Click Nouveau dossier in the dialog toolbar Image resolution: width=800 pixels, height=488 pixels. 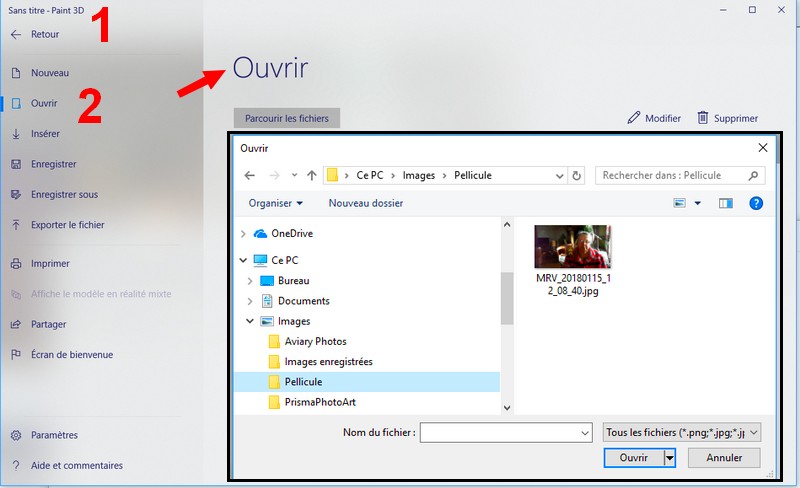click(x=366, y=203)
